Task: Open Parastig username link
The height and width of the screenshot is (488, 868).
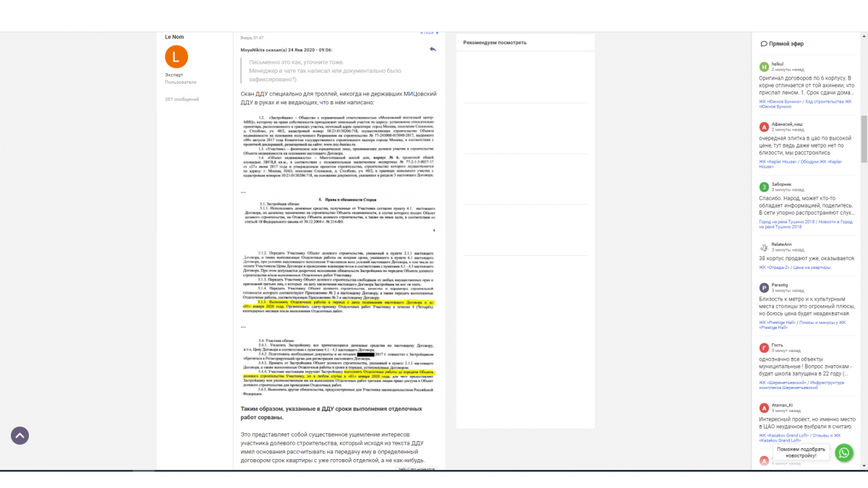Action: 780,285
